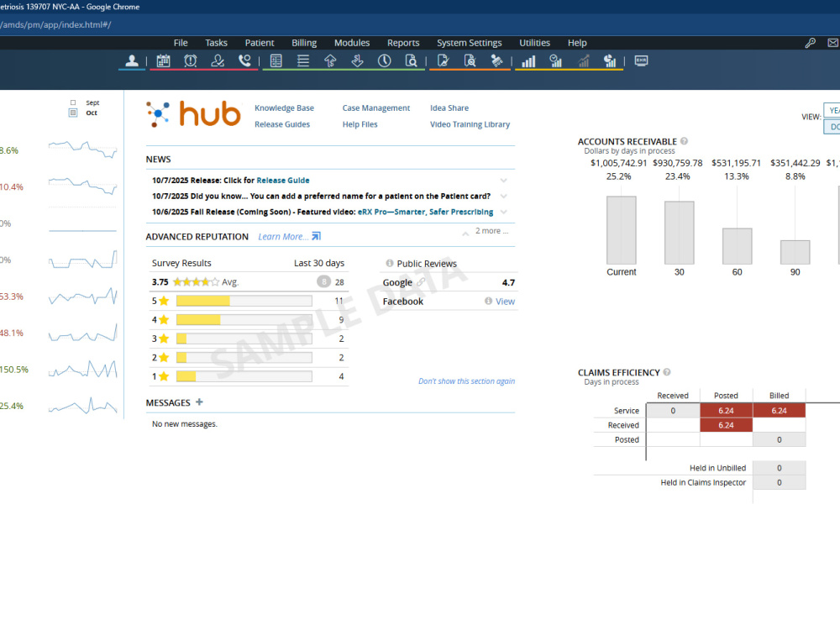Expand the 'Did you know' news item chevron
This screenshot has width=840, height=630.
pos(503,196)
